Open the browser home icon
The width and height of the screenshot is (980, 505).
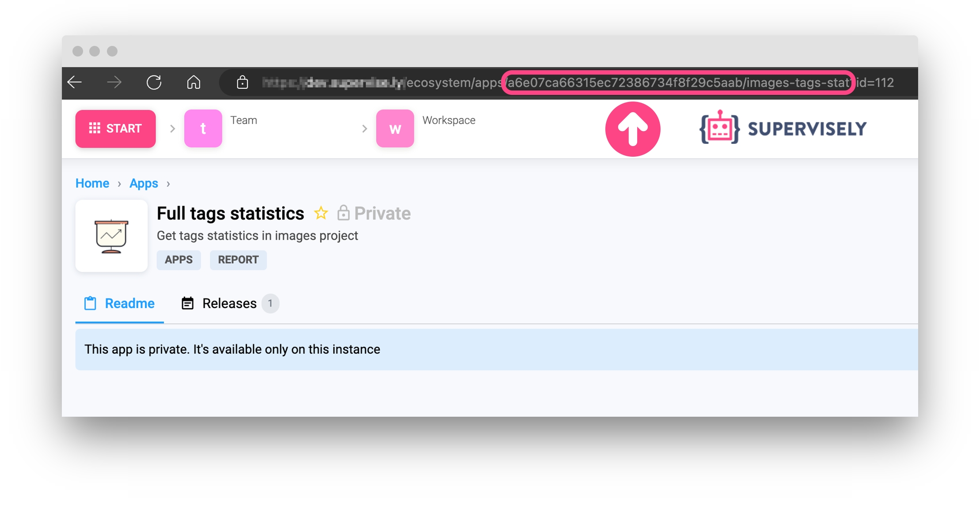(x=194, y=82)
